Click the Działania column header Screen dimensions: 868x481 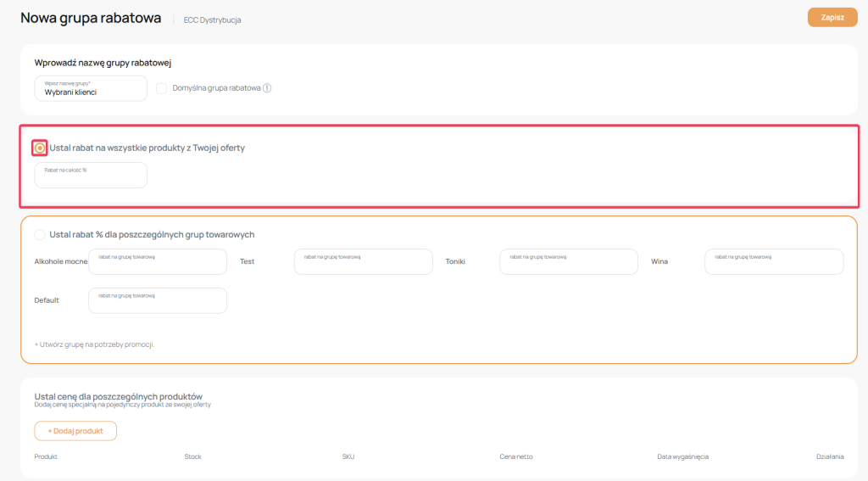pyautogui.click(x=830, y=456)
